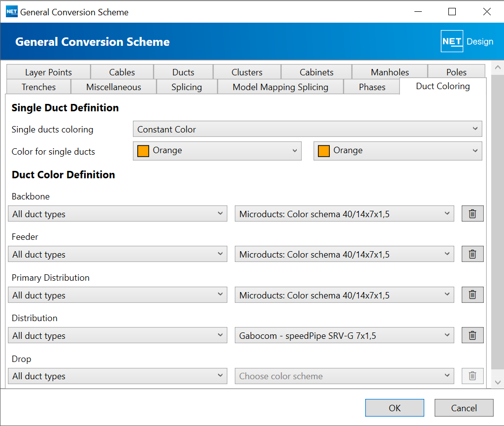Open the Single ducts coloring dropdown

307,129
